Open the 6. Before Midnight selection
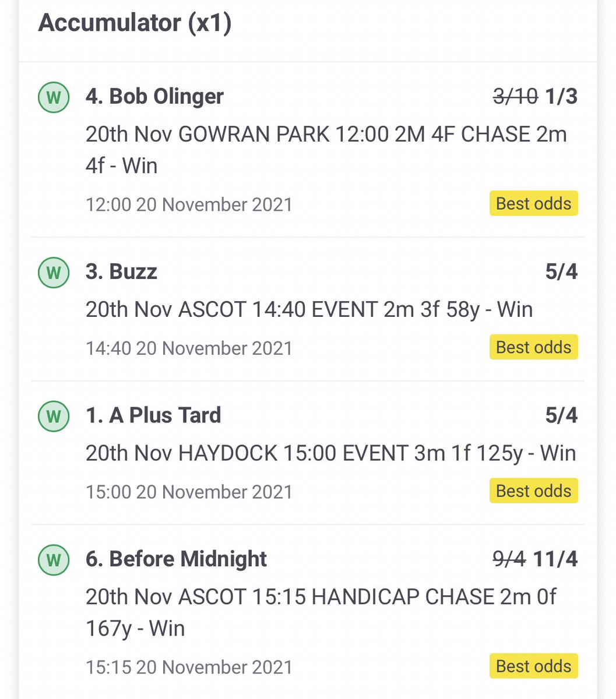The height and width of the screenshot is (699, 616). (176, 559)
